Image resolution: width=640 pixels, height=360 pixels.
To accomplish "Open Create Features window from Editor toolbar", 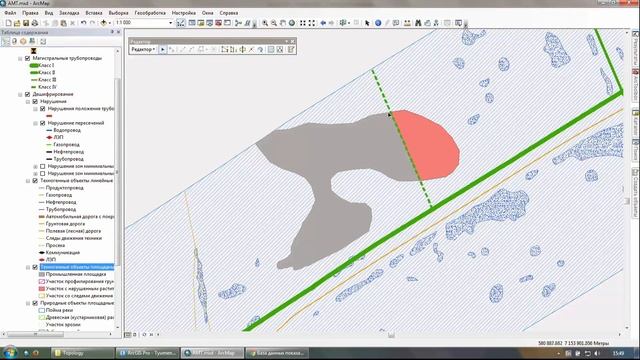I will tap(291, 49).
